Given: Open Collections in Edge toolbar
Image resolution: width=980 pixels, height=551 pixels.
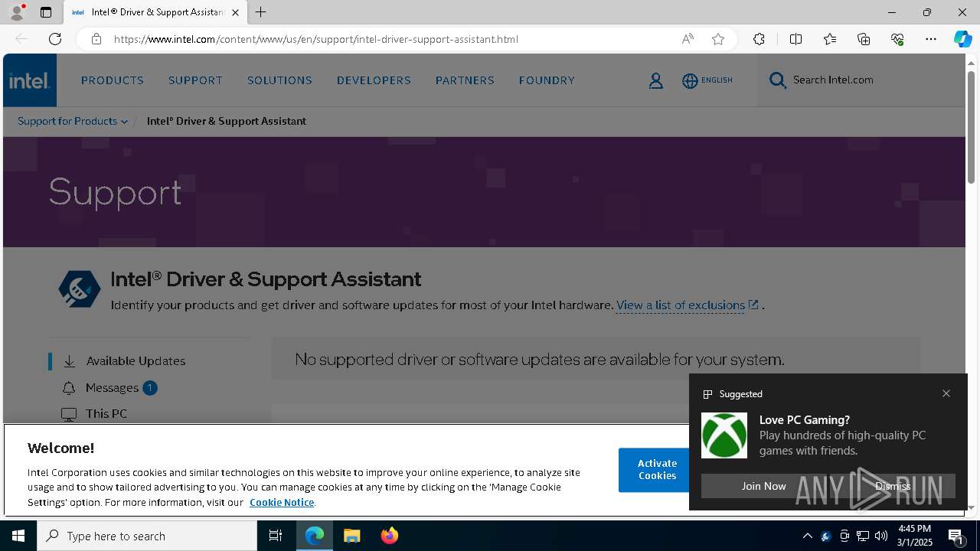Looking at the screenshot, I should pyautogui.click(x=864, y=39).
